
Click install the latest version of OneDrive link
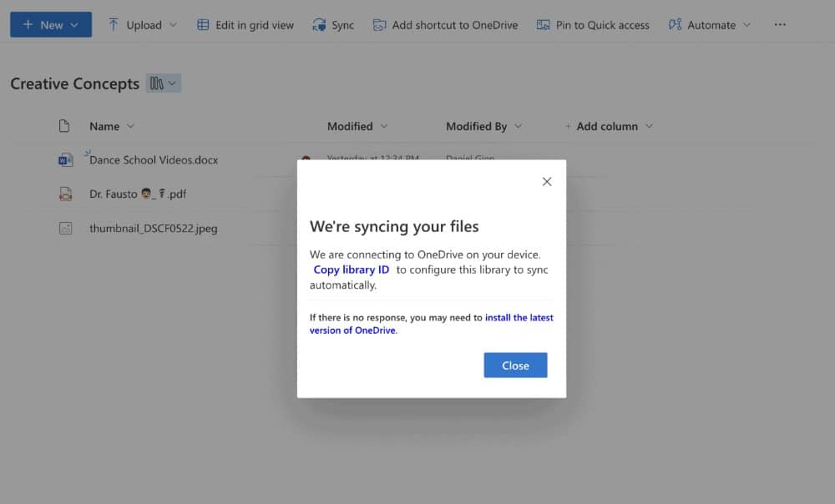[x=519, y=318]
